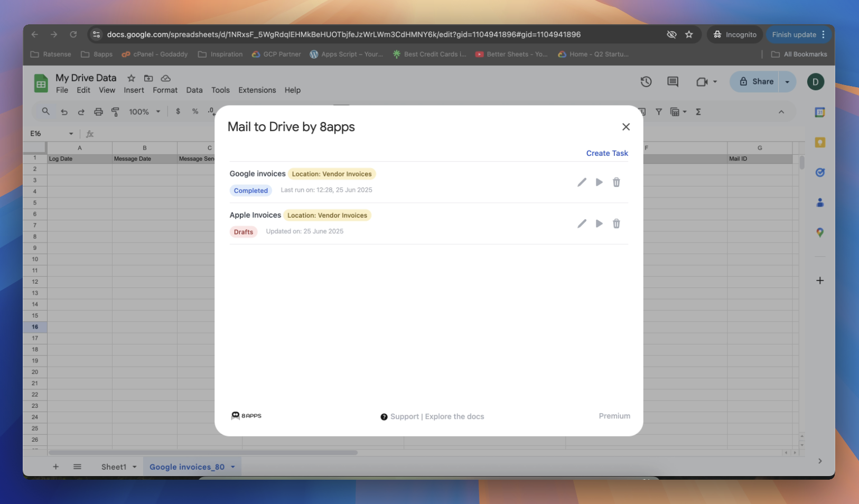Delete the Google invoices task
The height and width of the screenshot is (504, 859).
click(616, 182)
